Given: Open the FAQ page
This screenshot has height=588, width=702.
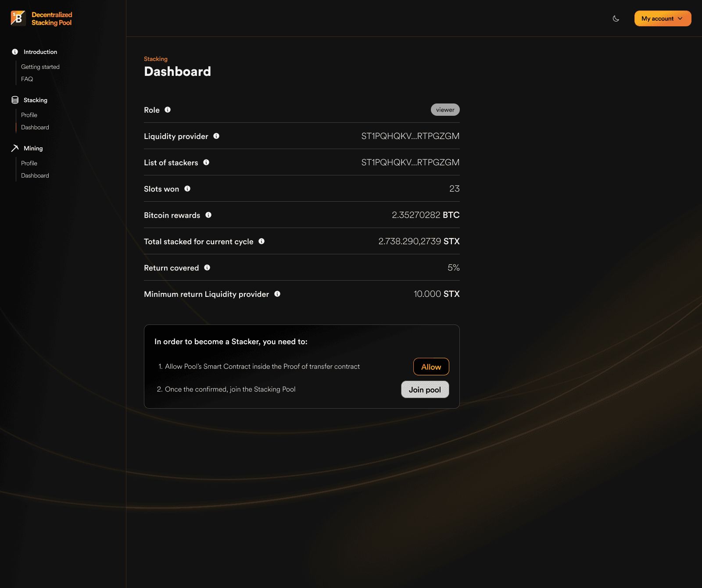Looking at the screenshot, I should 27,79.
